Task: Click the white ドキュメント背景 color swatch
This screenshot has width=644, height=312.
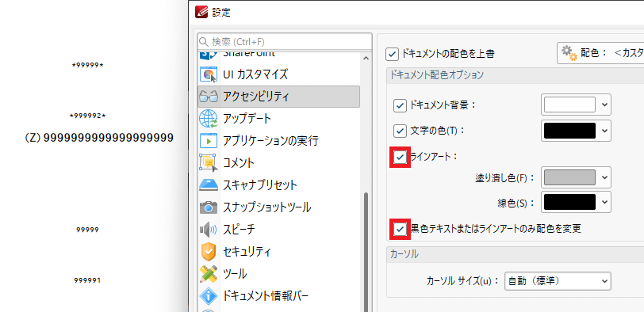Action: coord(569,105)
